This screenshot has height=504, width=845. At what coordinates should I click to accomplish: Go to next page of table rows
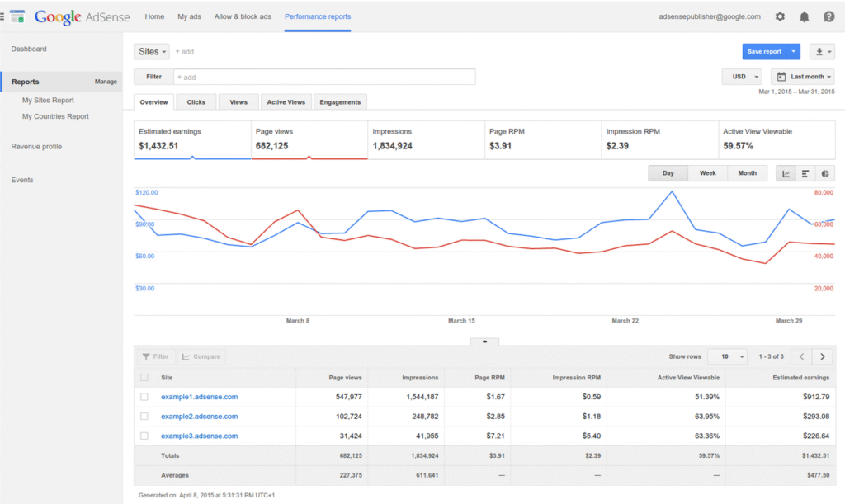tap(822, 356)
